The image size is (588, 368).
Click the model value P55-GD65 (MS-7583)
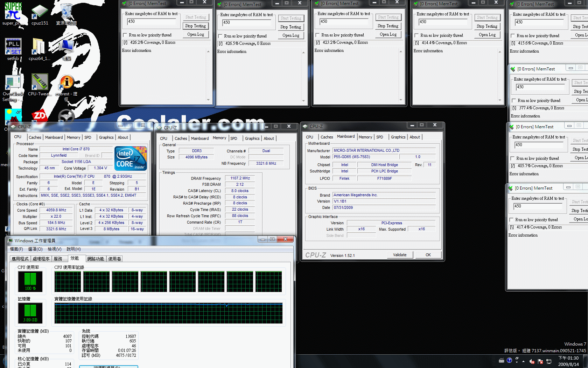point(365,157)
